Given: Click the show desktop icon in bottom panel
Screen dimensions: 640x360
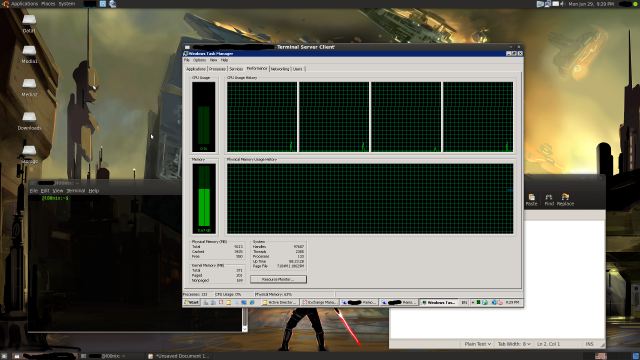Looking at the screenshot, I should point(4,356).
